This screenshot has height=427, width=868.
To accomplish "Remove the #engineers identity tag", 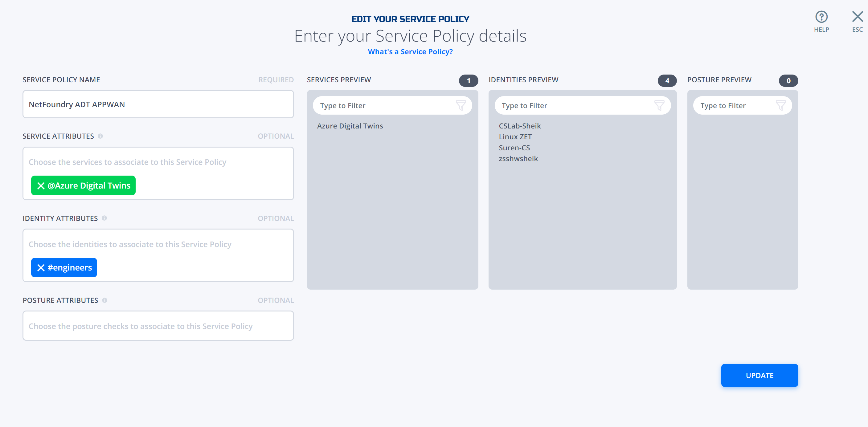I will click(x=41, y=268).
